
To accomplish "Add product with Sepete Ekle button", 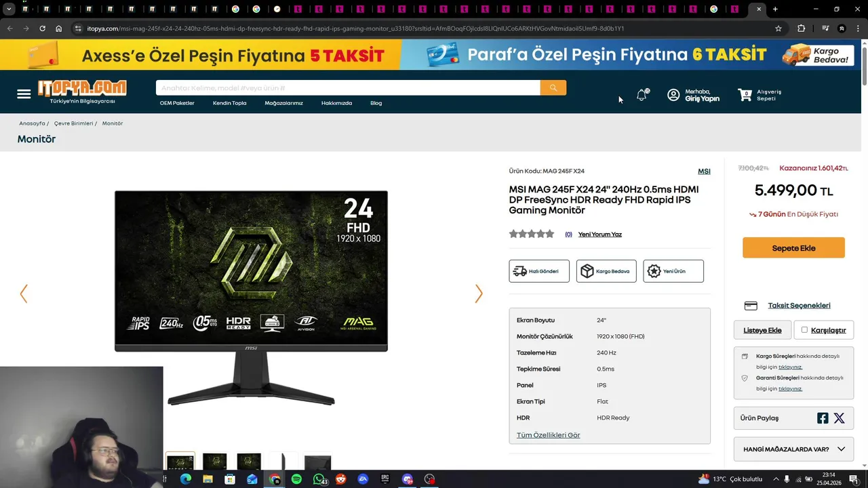I will click(x=793, y=248).
